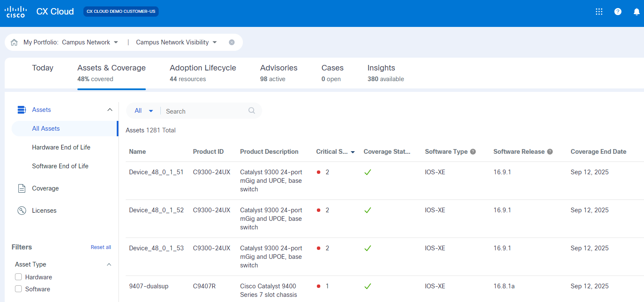
Task: Open the All search scope dropdown
Action: (x=144, y=111)
